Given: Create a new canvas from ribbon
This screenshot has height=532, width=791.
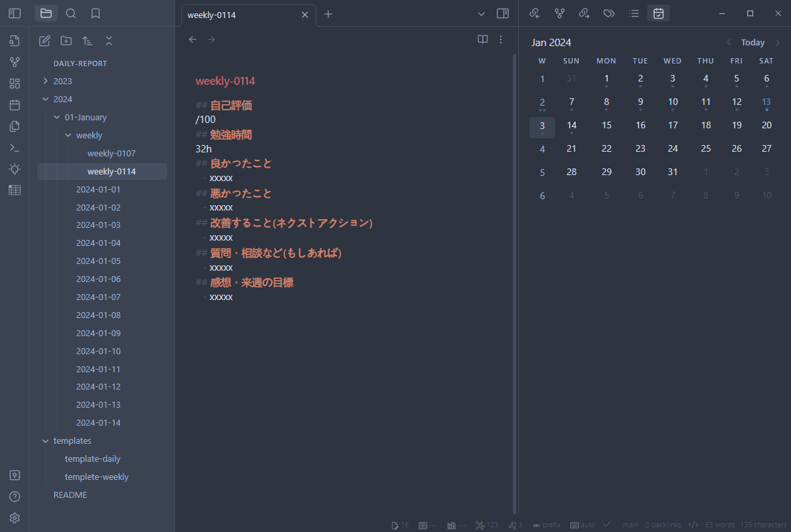Looking at the screenshot, I should pos(15,83).
